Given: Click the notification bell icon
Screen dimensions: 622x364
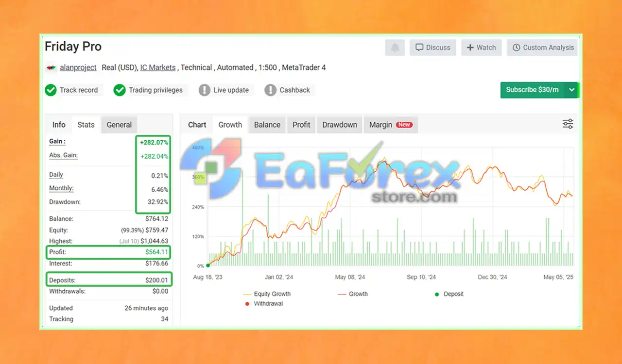Looking at the screenshot, I should [x=395, y=48].
